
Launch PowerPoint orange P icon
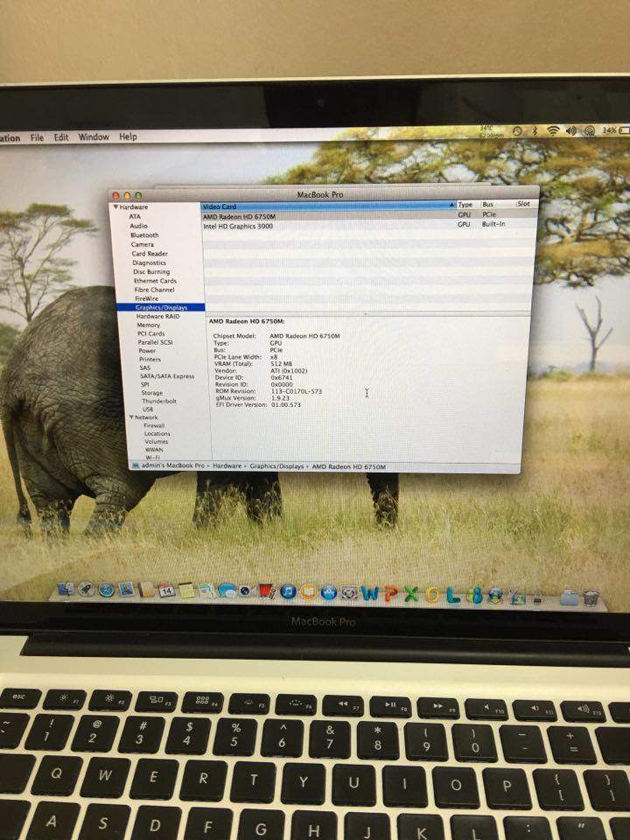(x=390, y=593)
